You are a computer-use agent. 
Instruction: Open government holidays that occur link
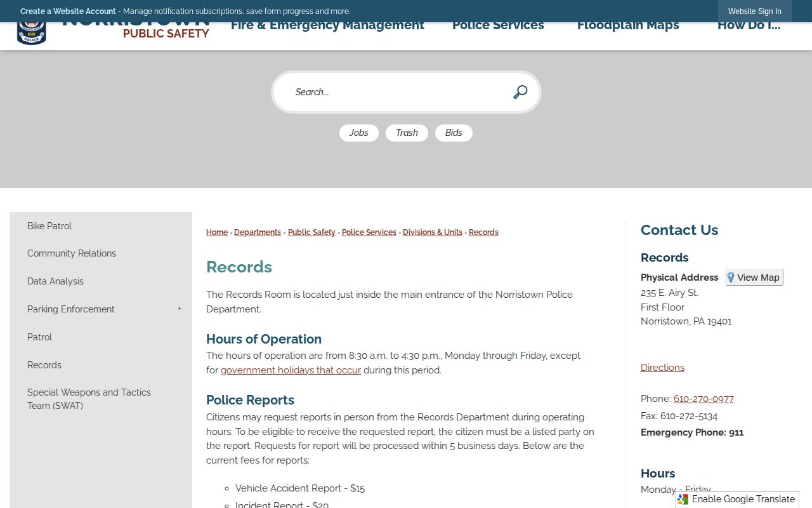click(x=291, y=370)
